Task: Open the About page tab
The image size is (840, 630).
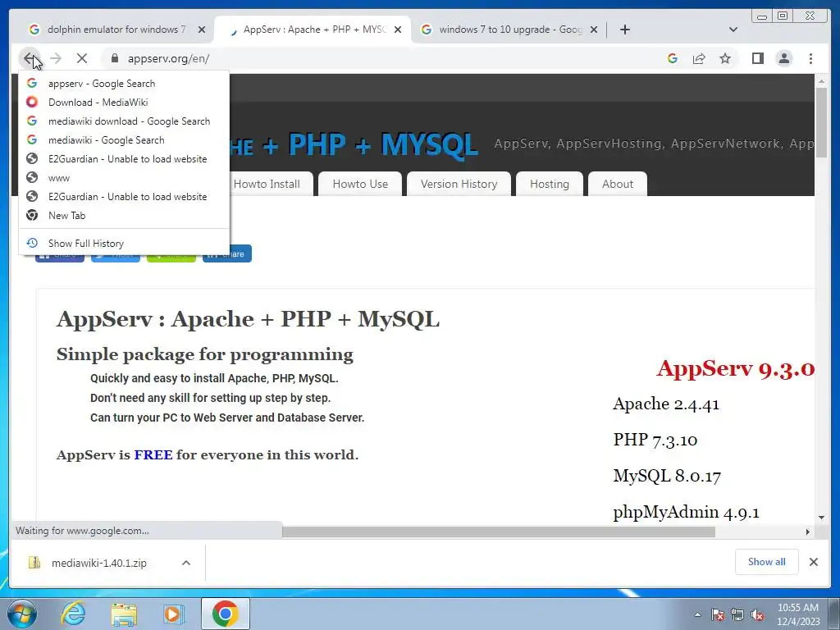Action: tap(617, 185)
